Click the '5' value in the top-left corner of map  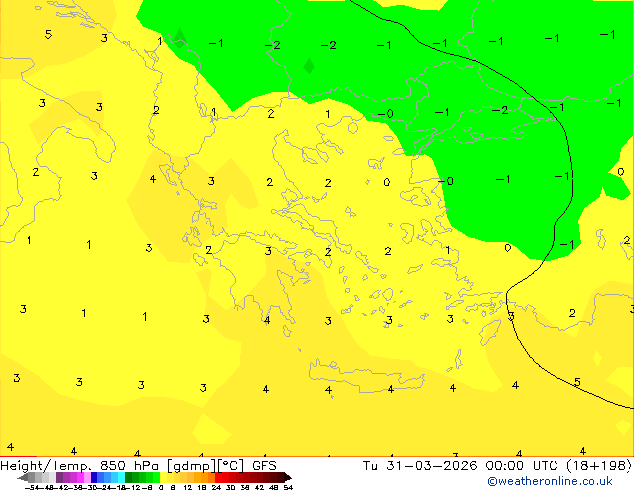pyautogui.click(x=48, y=34)
